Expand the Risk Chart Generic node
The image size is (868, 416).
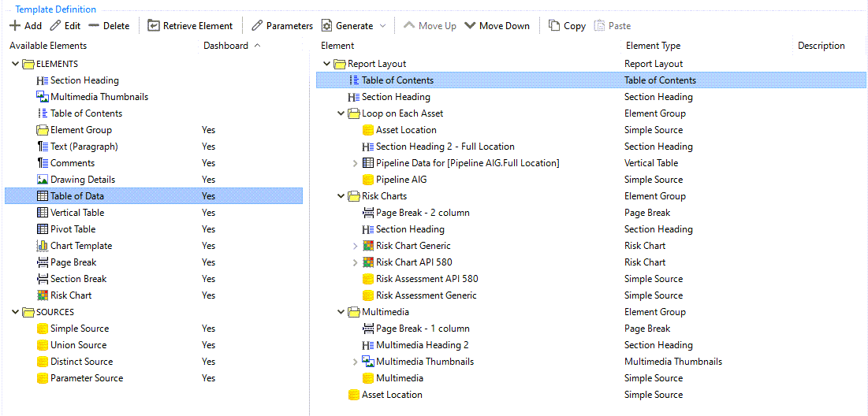click(356, 246)
